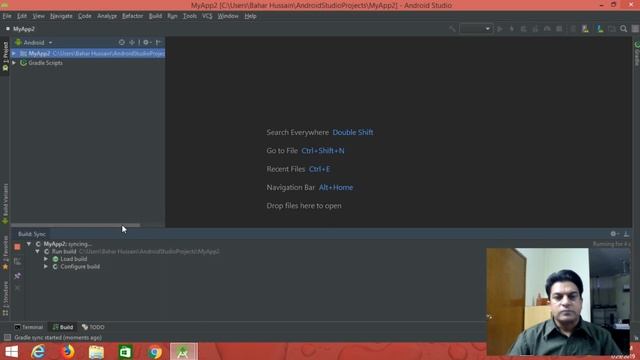
Task: Open Build panel settings gear
Action: tap(614, 234)
